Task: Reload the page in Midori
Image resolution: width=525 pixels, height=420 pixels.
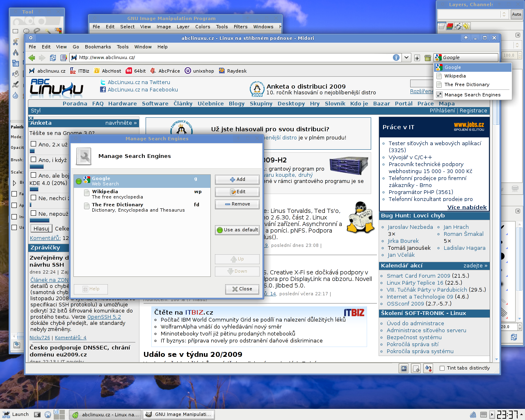Action: click(x=53, y=57)
